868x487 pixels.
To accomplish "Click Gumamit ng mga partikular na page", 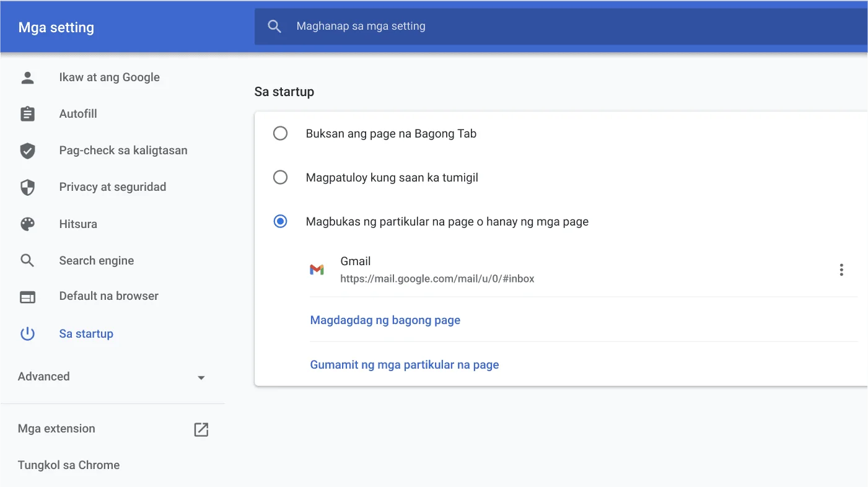I will point(404,364).
